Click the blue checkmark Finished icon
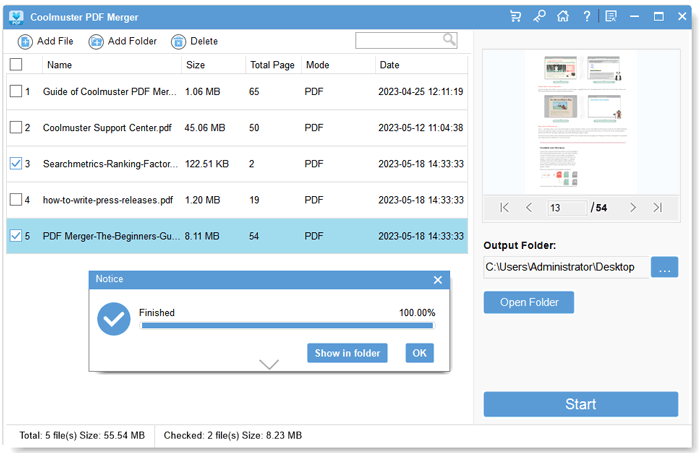Image resolution: width=700 pixels, height=453 pixels. click(x=114, y=319)
